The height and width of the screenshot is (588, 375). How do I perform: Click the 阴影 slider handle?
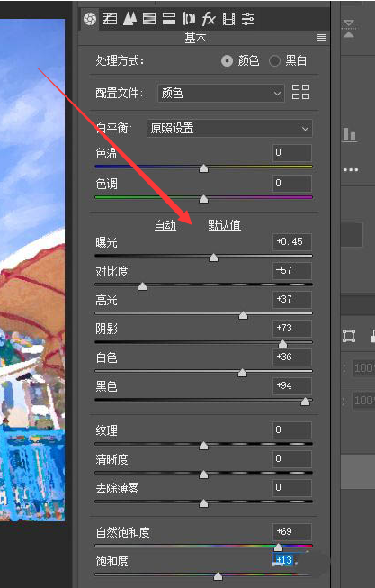283,343
